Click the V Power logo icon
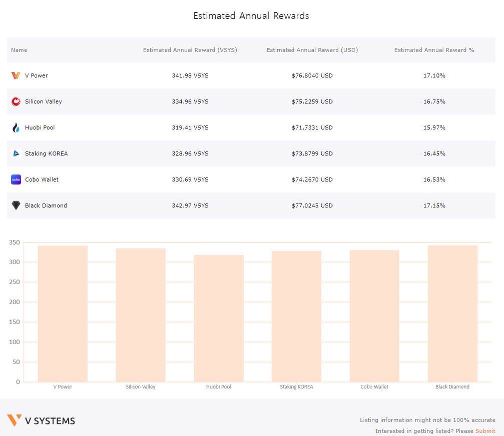504x436 pixels. 16,75
